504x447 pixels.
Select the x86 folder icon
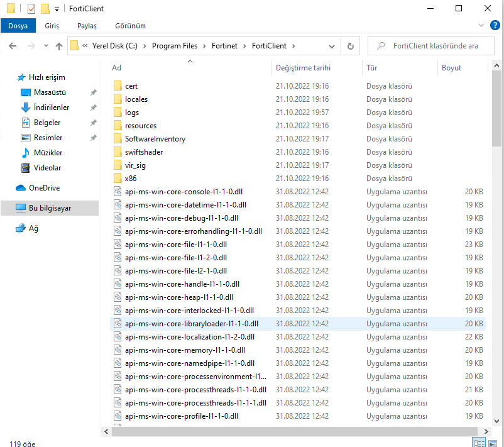118,178
